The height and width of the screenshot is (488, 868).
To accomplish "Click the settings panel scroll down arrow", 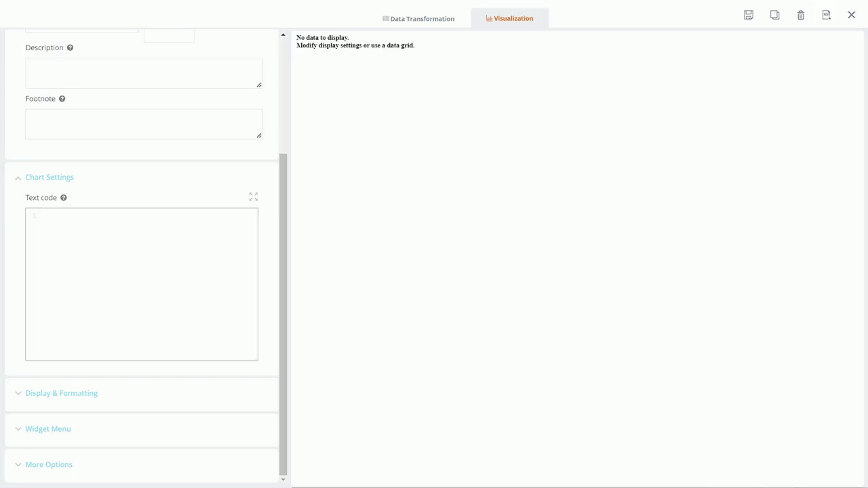I will pyautogui.click(x=283, y=479).
